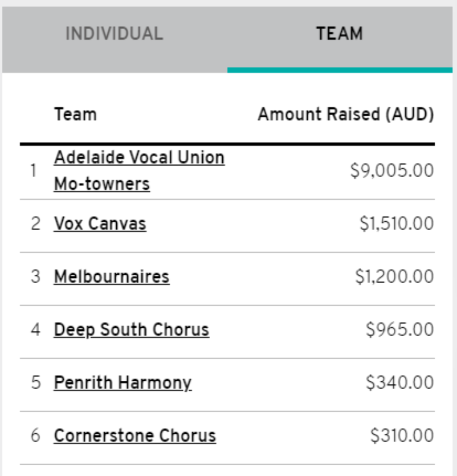Select the $9,005.00 amount

point(392,170)
